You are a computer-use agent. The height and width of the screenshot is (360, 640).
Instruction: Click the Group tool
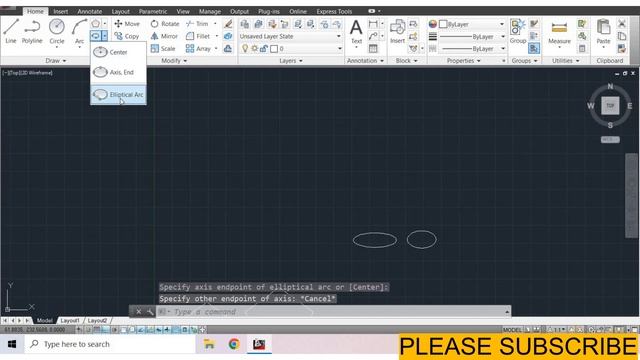518,32
